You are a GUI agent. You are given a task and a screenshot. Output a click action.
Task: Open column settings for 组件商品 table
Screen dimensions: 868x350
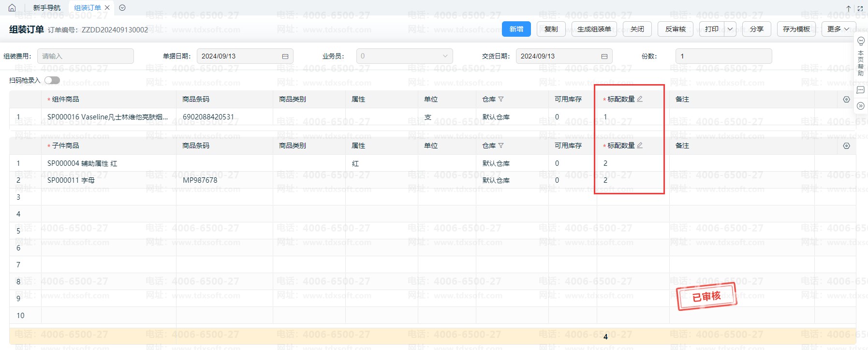coord(846,99)
